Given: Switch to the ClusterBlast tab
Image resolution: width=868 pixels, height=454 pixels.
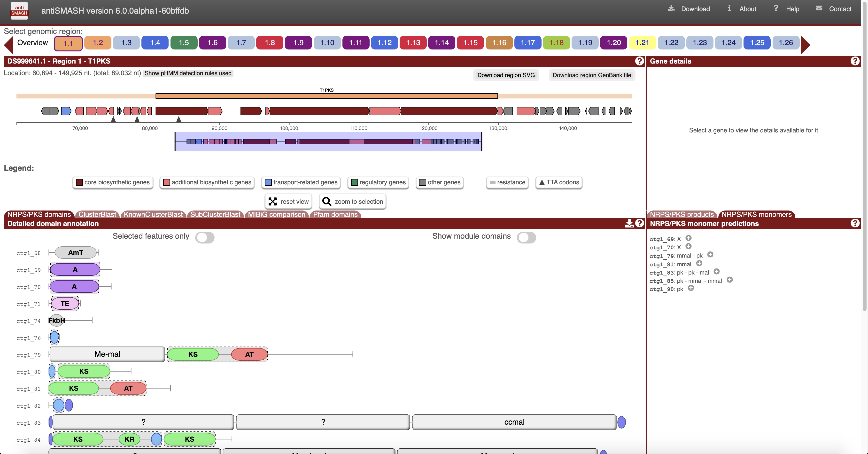Looking at the screenshot, I should (x=97, y=215).
